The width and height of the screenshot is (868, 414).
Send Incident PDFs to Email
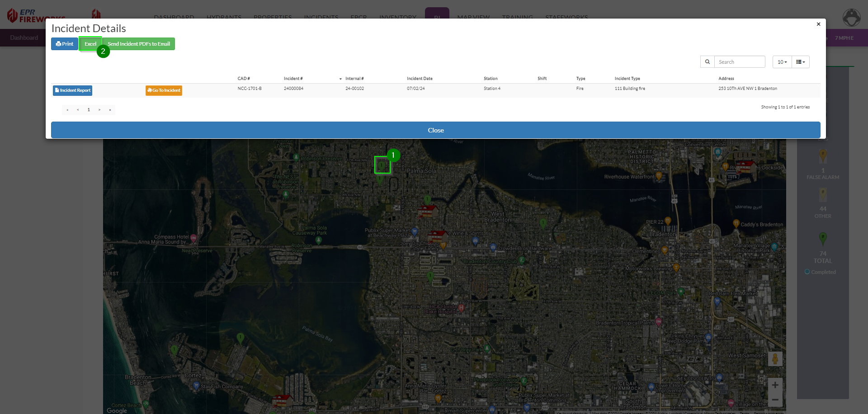(139, 44)
